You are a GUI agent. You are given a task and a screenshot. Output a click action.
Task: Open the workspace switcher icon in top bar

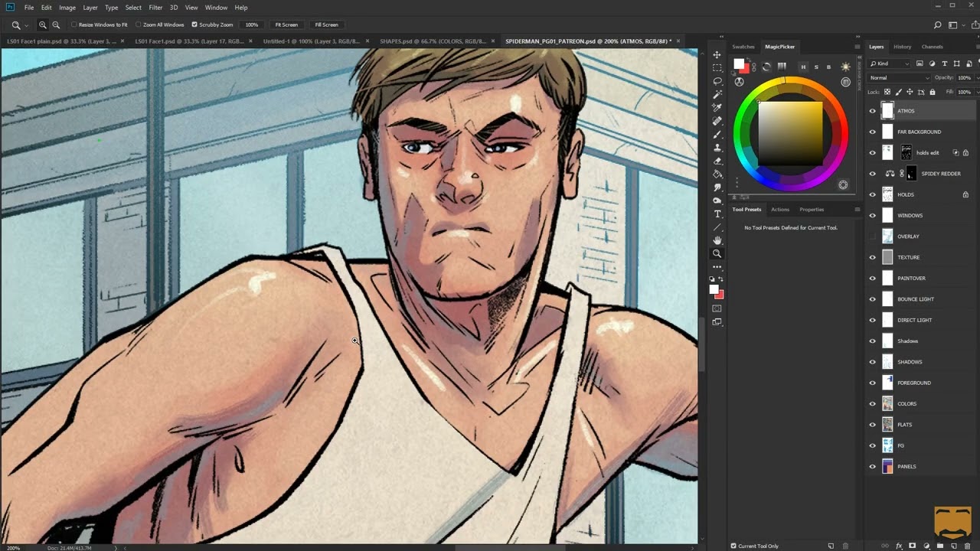tap(954, 24)
